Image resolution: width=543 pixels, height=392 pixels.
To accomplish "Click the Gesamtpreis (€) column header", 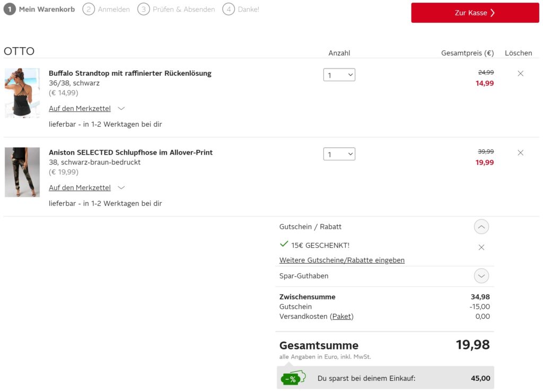I will click(x=467, y=53).
